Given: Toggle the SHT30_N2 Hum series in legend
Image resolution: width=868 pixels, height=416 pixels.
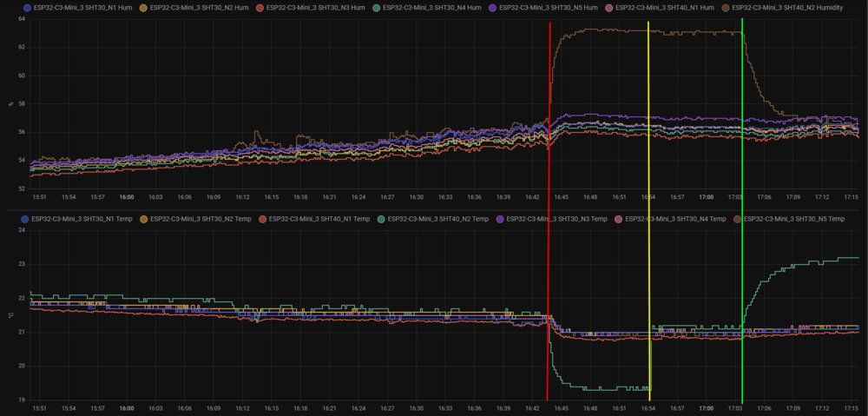Looking at the screenshot, I should [x=200, y=9].
